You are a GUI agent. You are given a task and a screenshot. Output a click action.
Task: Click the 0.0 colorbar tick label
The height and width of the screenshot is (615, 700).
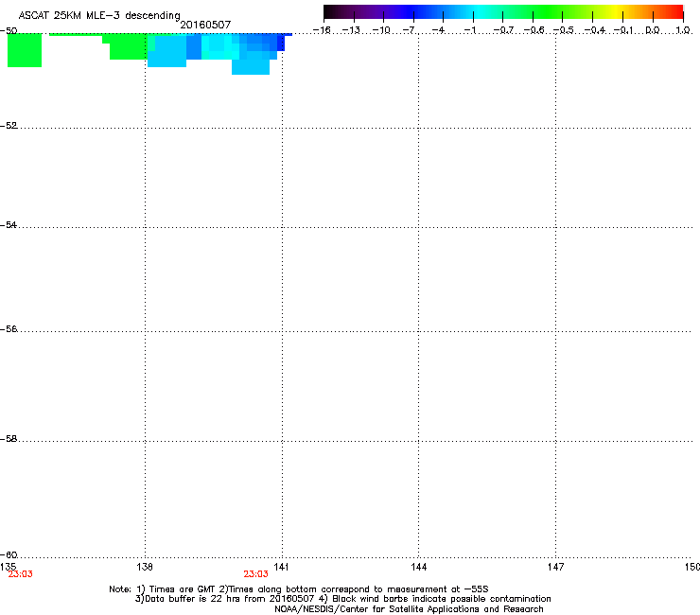click(653, 30)
